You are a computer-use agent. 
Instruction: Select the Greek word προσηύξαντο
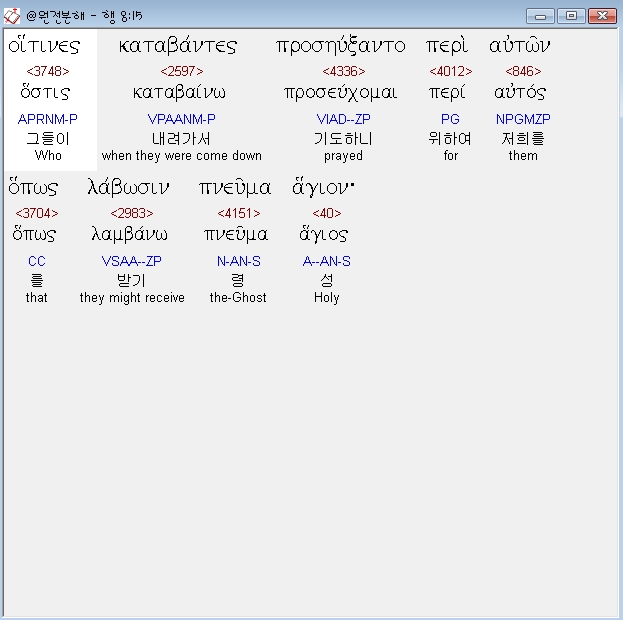(341, 45)
